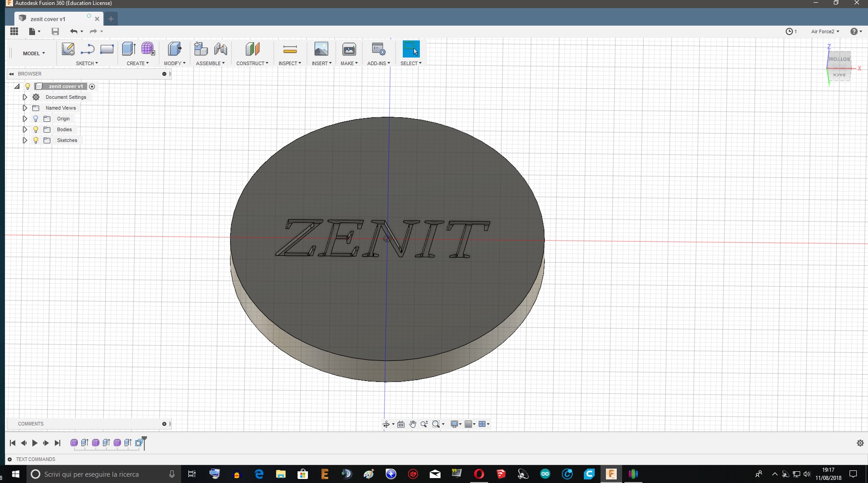
Task: Click the Create Form sculpt icon
Action: 148,49
